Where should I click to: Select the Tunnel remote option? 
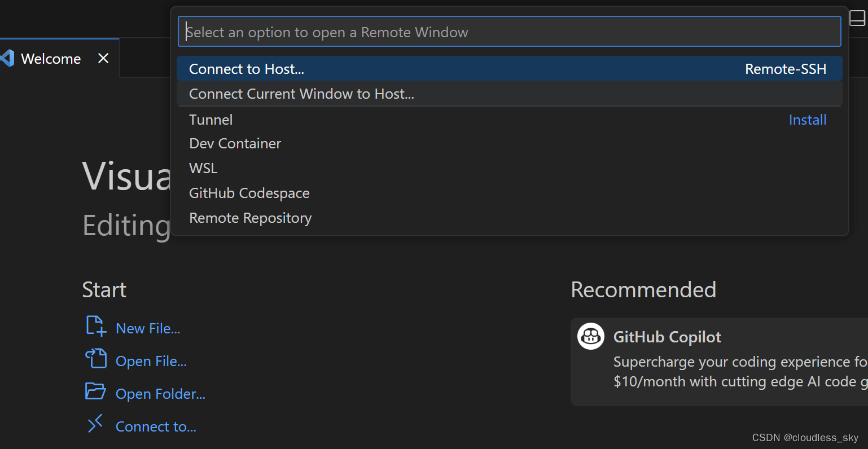(x=510, y=120)
